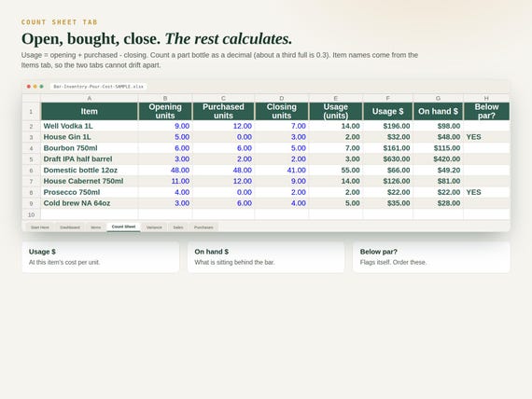Select column E header
Viewport: 532px width, 399px height.
[x=336, y=98]
